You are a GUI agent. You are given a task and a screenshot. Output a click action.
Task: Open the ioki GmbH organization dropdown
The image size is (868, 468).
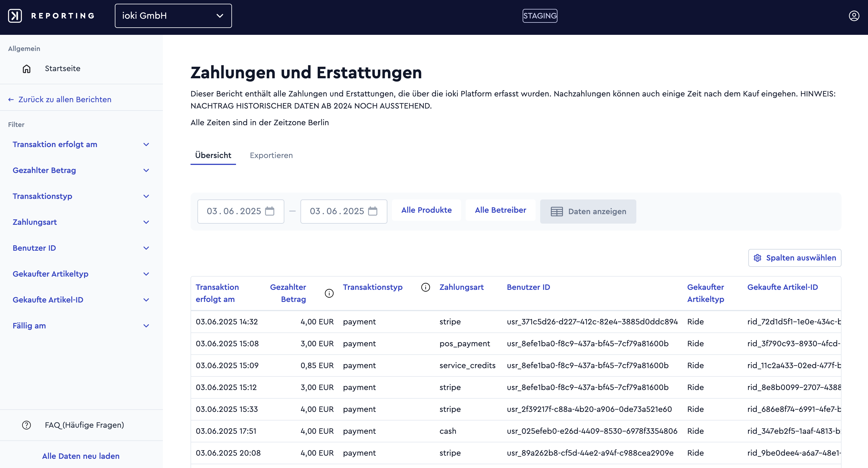[x=173, y=16]
